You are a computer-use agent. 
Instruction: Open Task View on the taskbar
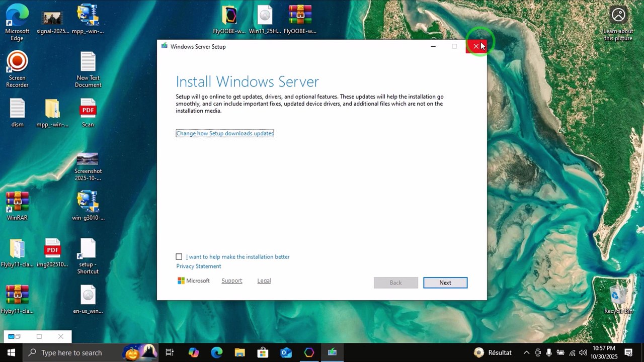[170, 352]
